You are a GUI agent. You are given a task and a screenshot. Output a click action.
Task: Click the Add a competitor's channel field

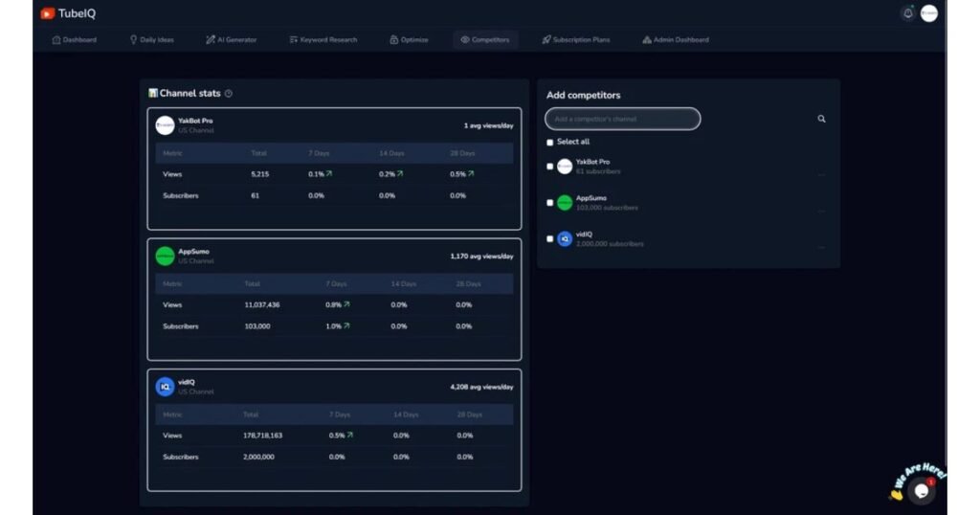pyautogui.click(x=622, y=119)
